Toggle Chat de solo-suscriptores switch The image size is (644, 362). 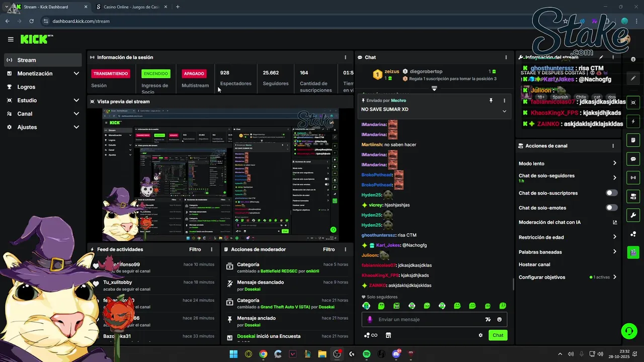(611, 193)
